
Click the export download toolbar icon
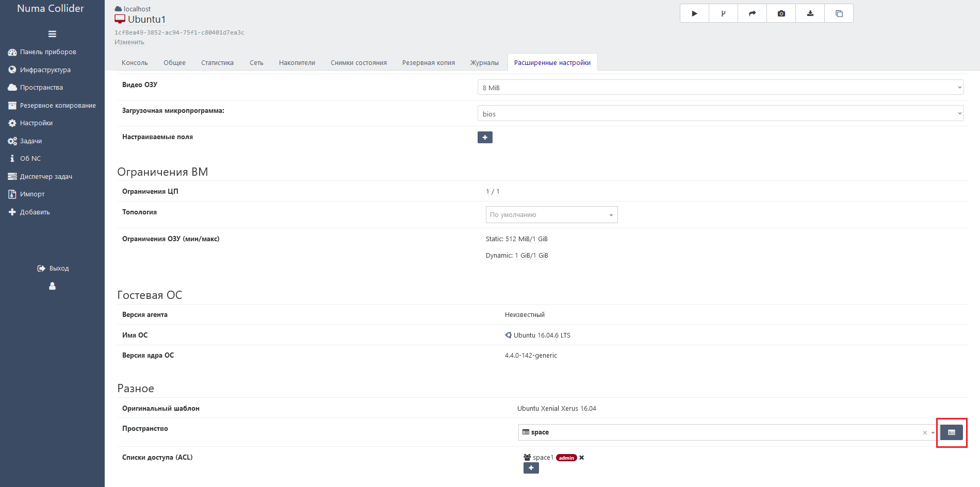(810, 13)
